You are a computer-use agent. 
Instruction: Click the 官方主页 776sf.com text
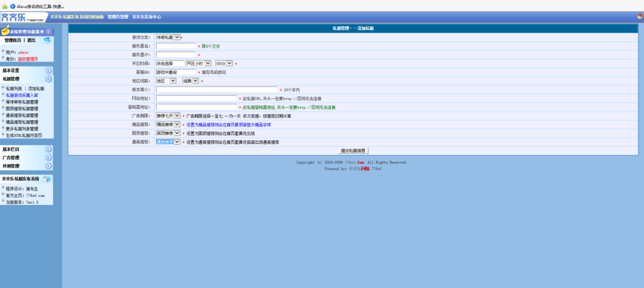(x=25, y=196)
